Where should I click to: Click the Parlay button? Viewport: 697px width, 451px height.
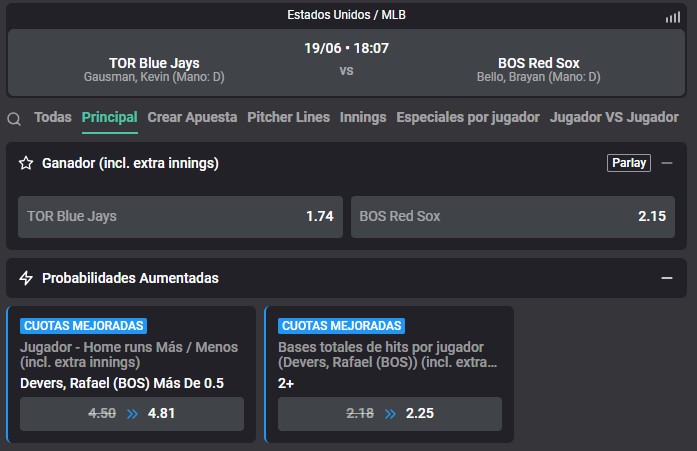click(629, 163)
